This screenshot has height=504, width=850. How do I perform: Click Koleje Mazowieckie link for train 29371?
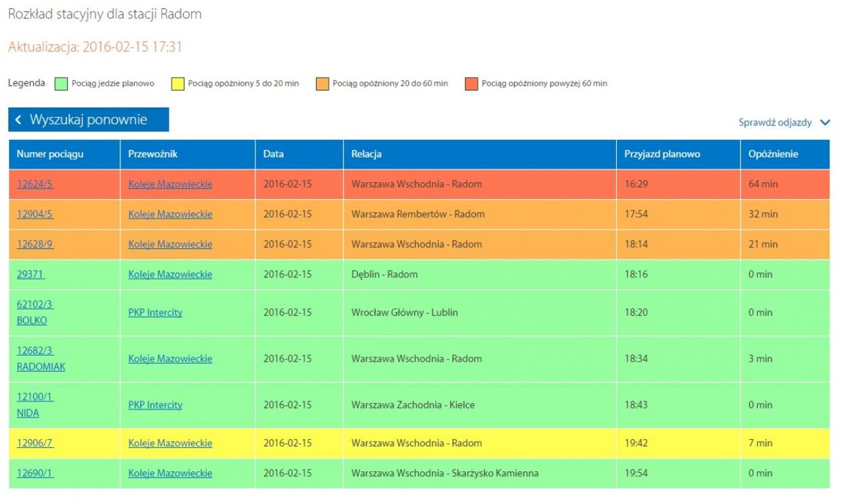(170, 274)
